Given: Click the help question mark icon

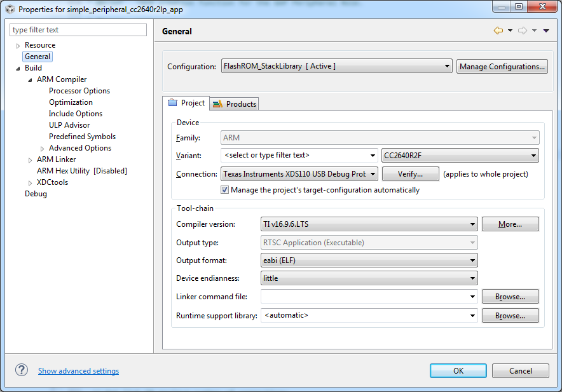Looking at the screenshot, I should point(22,370).
